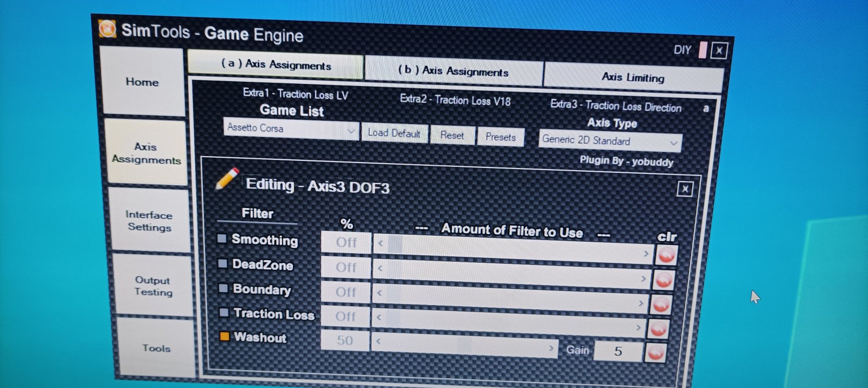Click the Boundary slider right arrow
The image size is (868, 388).
[x=640, y=303]
